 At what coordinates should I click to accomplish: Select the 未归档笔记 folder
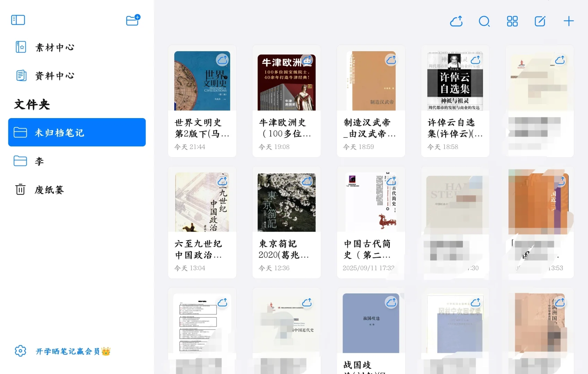tap(77, 132)
